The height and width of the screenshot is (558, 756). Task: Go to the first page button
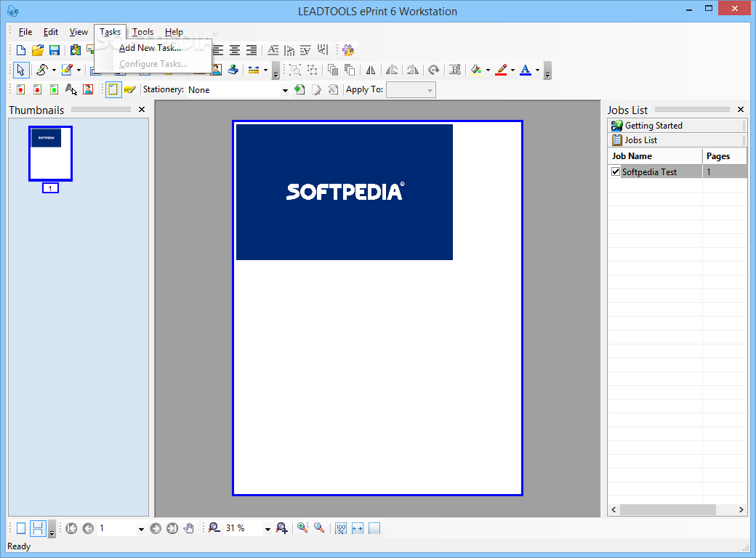tap(71, 529)
